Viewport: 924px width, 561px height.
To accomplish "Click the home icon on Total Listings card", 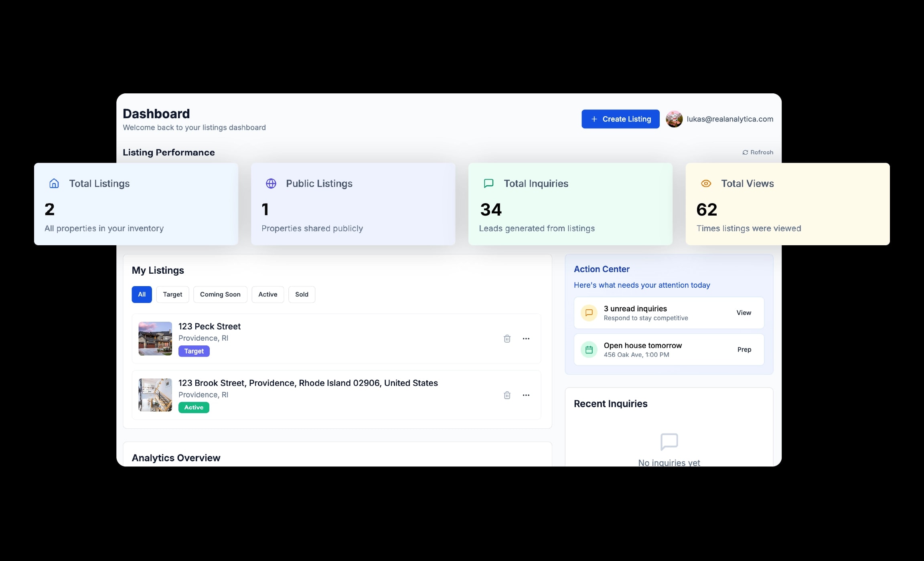I will (x=54, y=184).
